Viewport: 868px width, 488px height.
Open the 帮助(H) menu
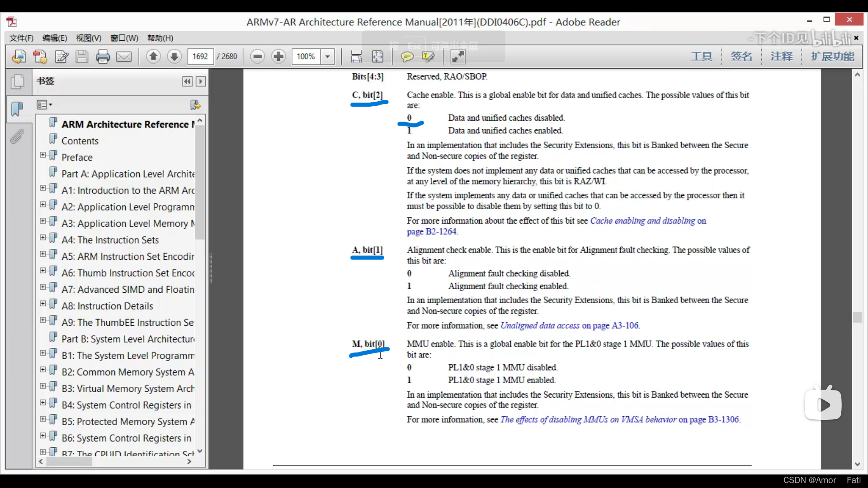tap(160, 38)
